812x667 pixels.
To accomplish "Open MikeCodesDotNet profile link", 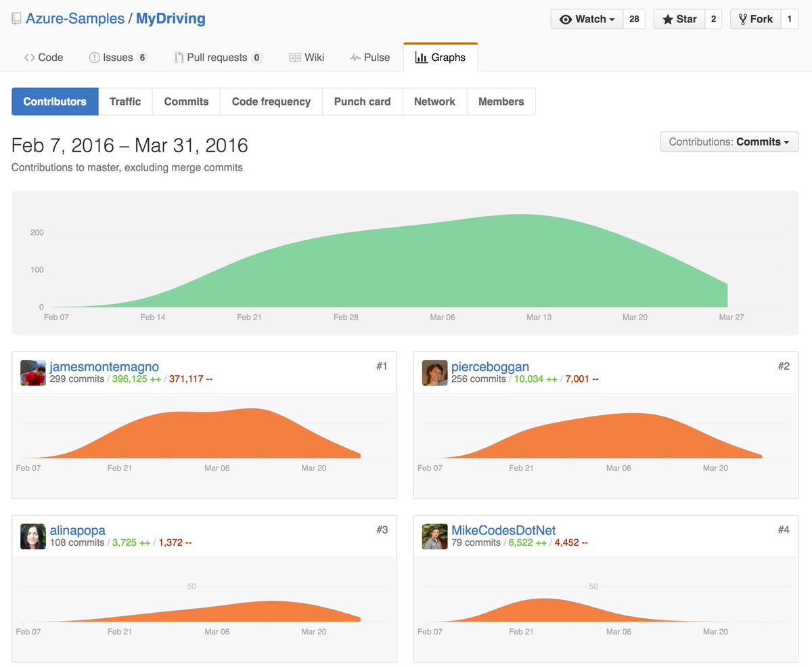I will (x=503, y=530).
